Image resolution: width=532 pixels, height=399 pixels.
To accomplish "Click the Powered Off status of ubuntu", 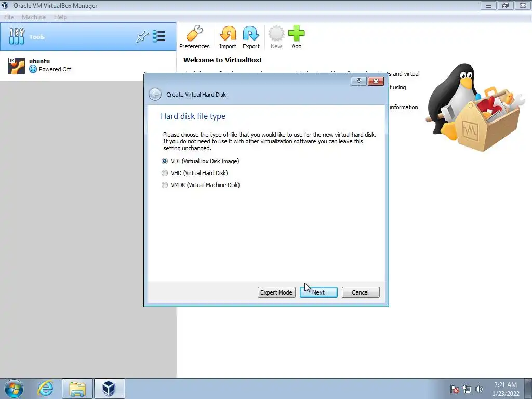I will tap(55, 69).
